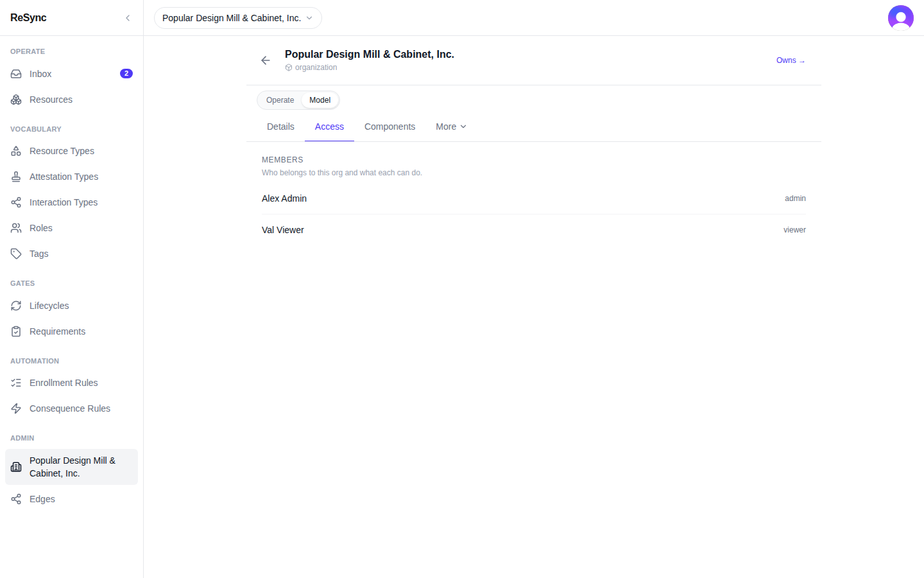924x578 pixels.
Task: Click the Lifecycles refresh icon
Action: [16, 306]
